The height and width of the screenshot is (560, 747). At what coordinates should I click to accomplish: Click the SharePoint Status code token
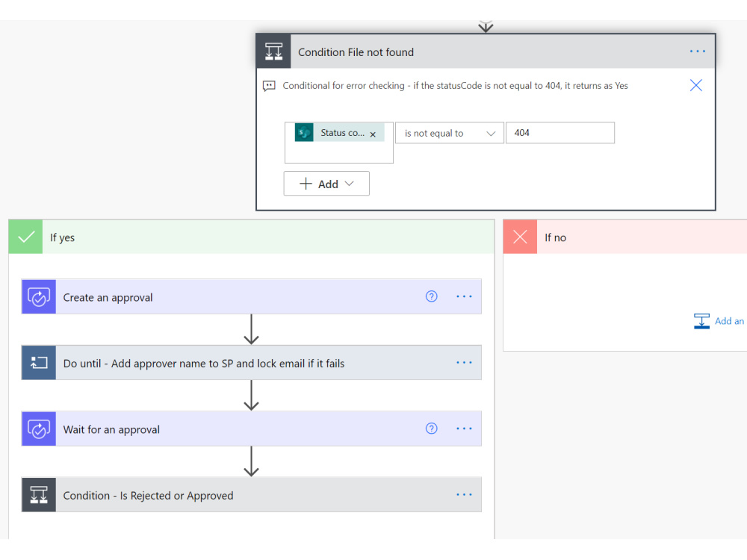pos(339,133)
